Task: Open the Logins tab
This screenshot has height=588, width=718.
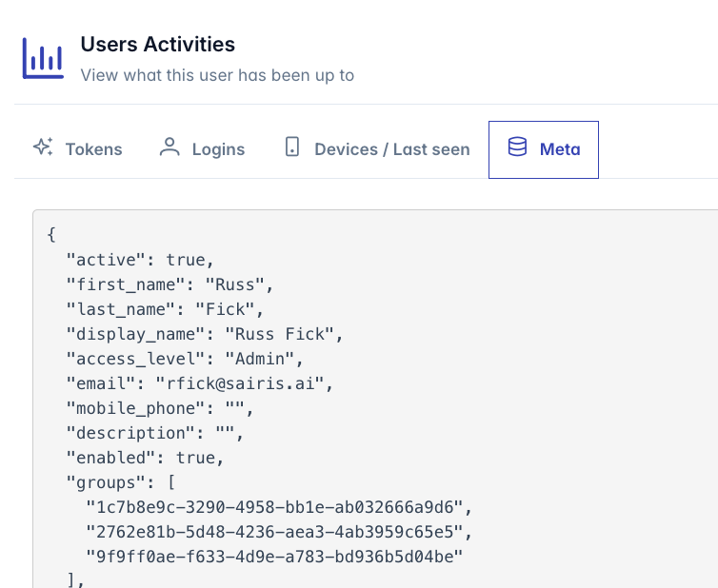Action: [202, 149]
